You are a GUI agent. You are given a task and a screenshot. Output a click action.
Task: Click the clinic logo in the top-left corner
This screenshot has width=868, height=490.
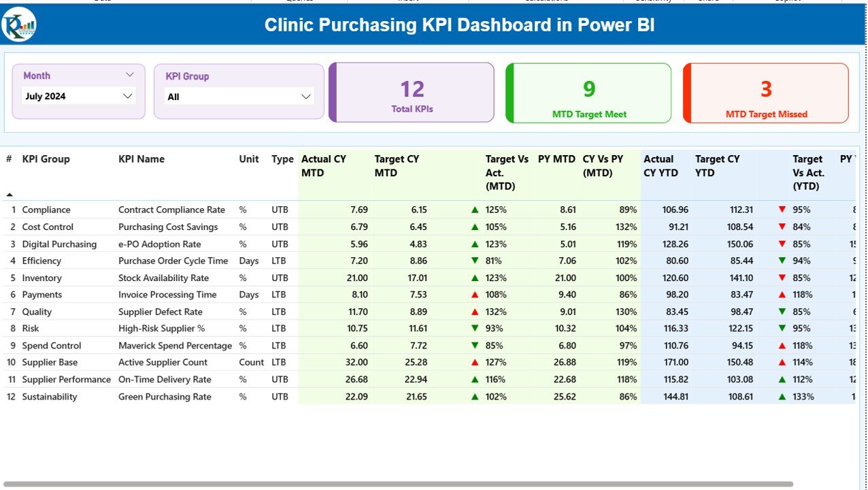[x=18, y=22]
